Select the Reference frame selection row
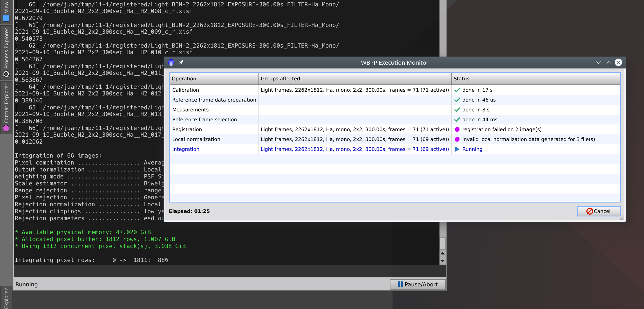 [x=395, y=120]
